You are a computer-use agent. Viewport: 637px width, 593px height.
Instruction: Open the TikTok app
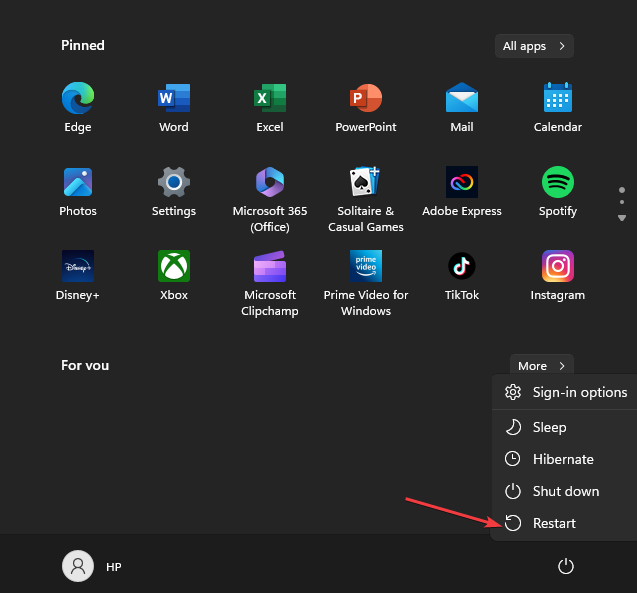462,275
